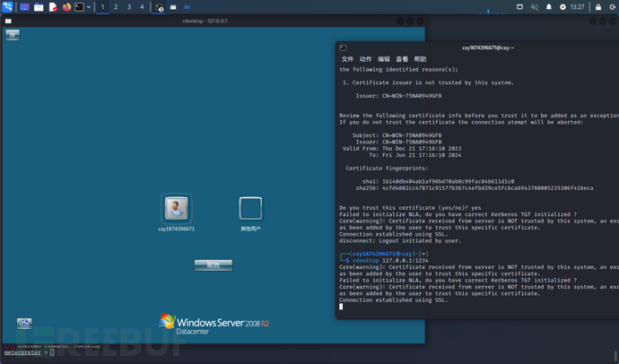Screen dimensions: 619x364
Task: Open the logout power icon
Action: (x=613, y=7)
